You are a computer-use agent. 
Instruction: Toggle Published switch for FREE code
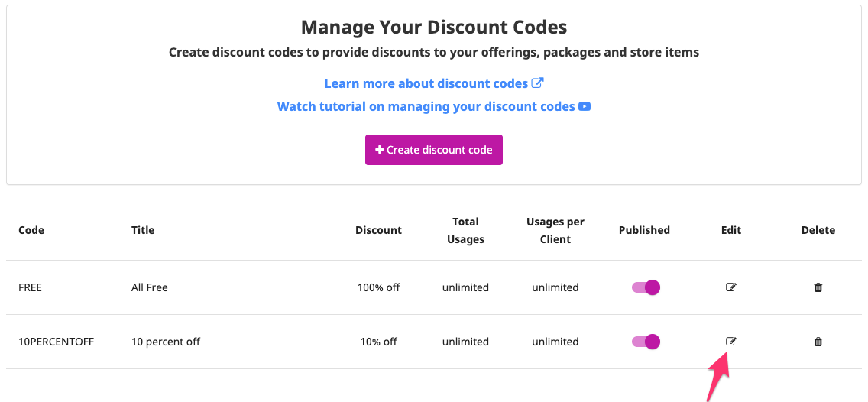646,287
